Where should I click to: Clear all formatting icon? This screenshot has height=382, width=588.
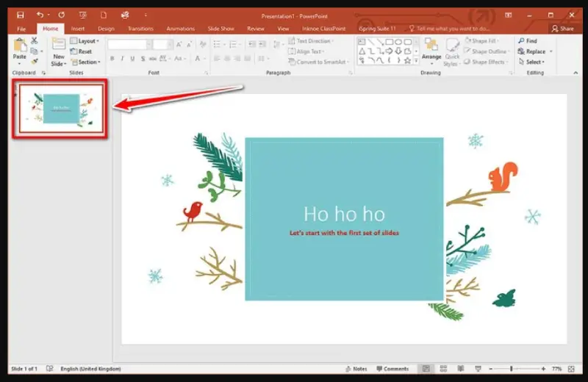coord(203,45)
